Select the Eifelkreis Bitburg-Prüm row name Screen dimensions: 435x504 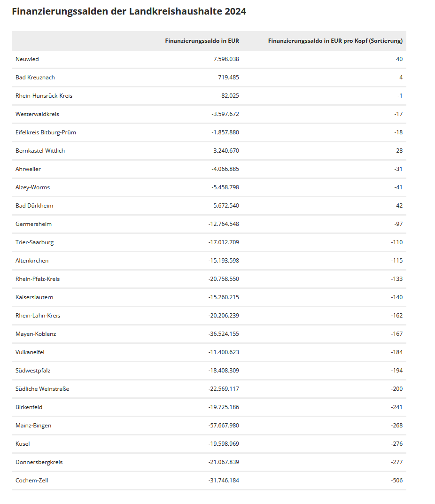point(46,132)
